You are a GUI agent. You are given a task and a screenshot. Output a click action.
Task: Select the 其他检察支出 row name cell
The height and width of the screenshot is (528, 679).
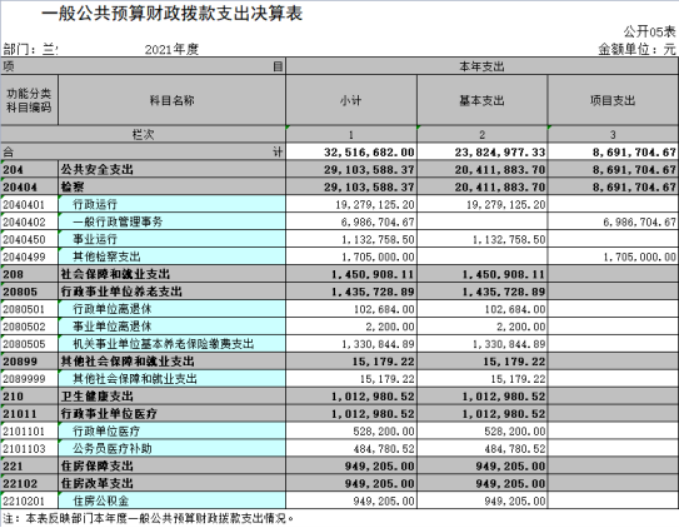coord(171,256)
